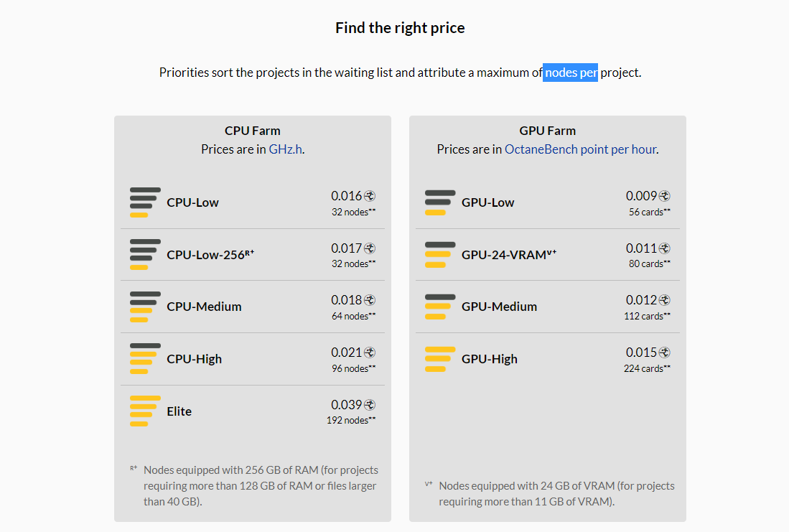Click the CPU-Medium label text
This screenshot has width=789, height=532.
coord(205,307)
